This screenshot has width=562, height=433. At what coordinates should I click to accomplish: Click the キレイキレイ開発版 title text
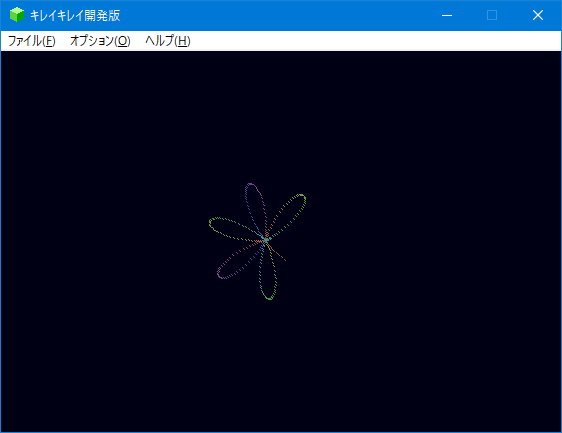coord(75,15)
